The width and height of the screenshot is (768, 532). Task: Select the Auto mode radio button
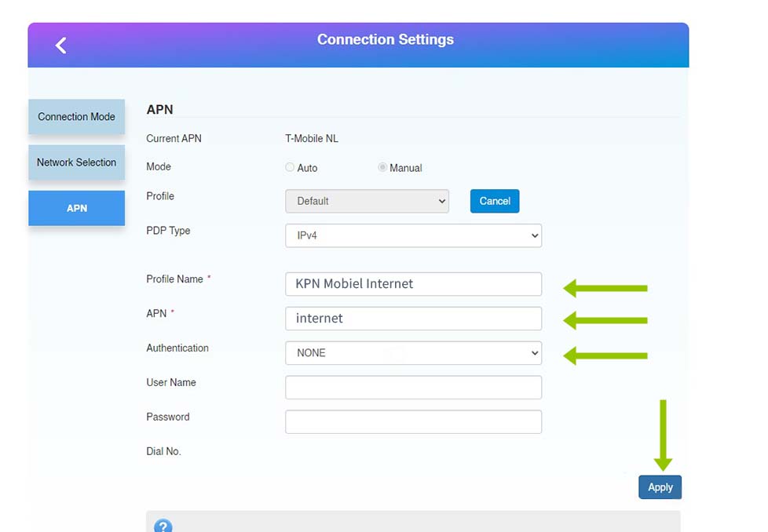pyautogui.click(x=290, y=167)
